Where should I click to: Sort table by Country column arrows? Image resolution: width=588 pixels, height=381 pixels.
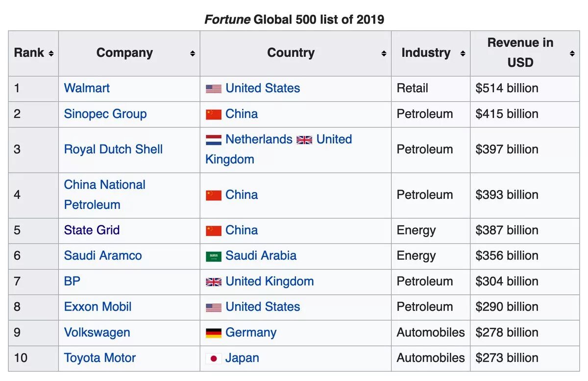384,53
